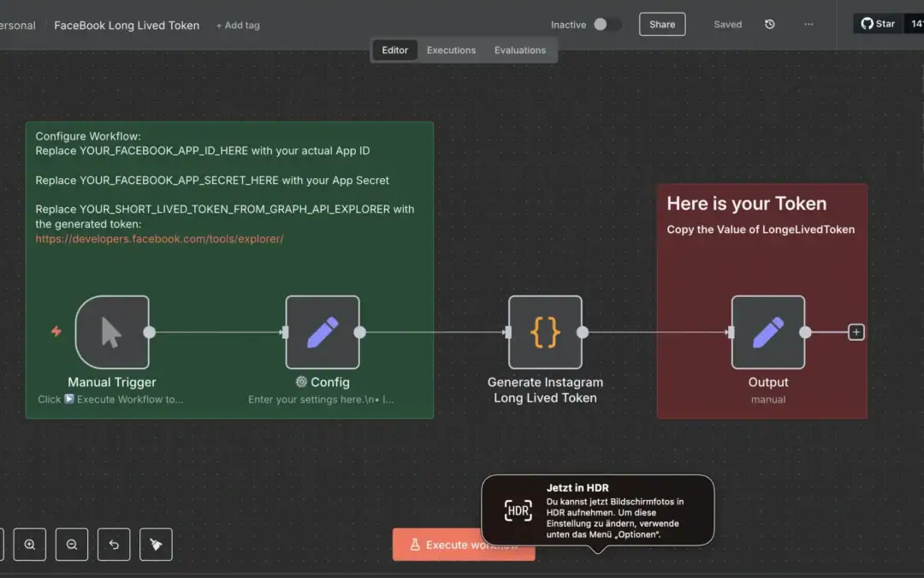Click the plus connector after Output node

click(x=856, y=332)
